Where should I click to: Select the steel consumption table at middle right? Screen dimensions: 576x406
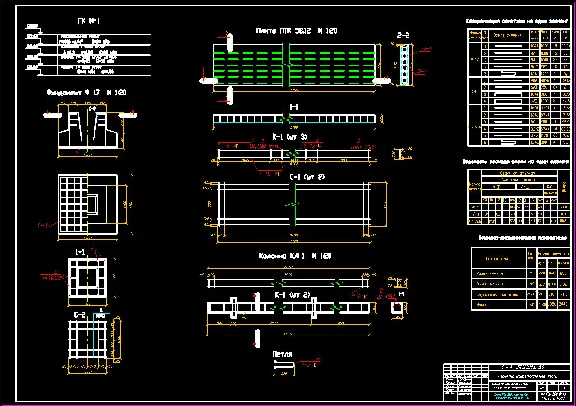[518, 197]
